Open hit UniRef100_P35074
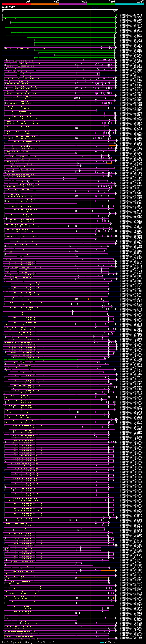The width and height of the screenshot is (146, 644). pos(131,593)
